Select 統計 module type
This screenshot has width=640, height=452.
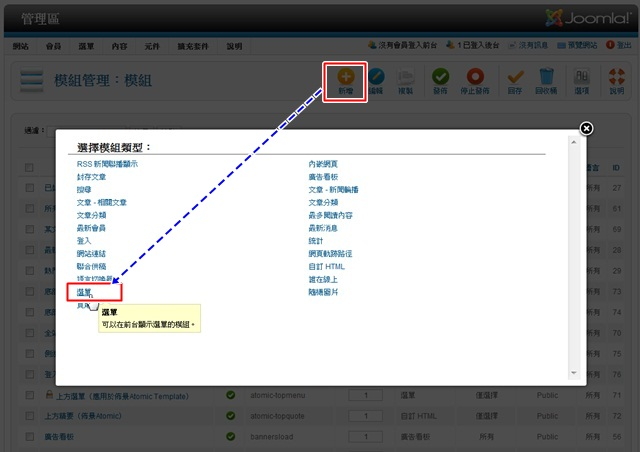(x=316, y=240)
